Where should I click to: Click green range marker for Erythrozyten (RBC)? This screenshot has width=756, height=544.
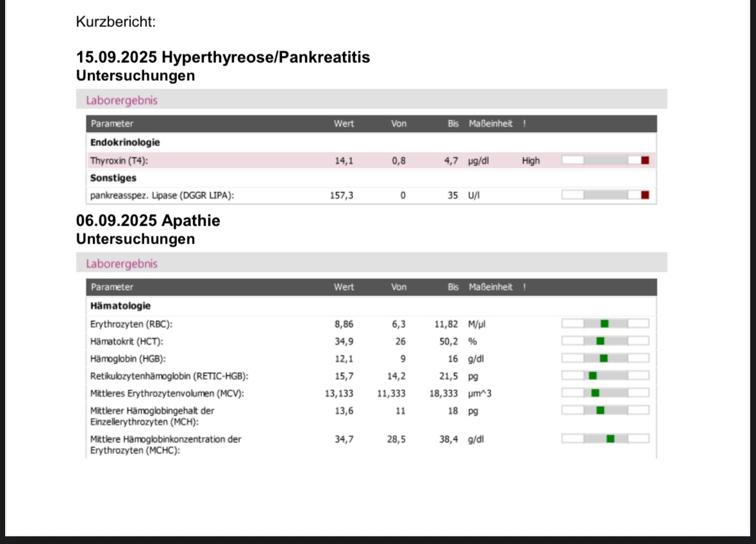604,324
